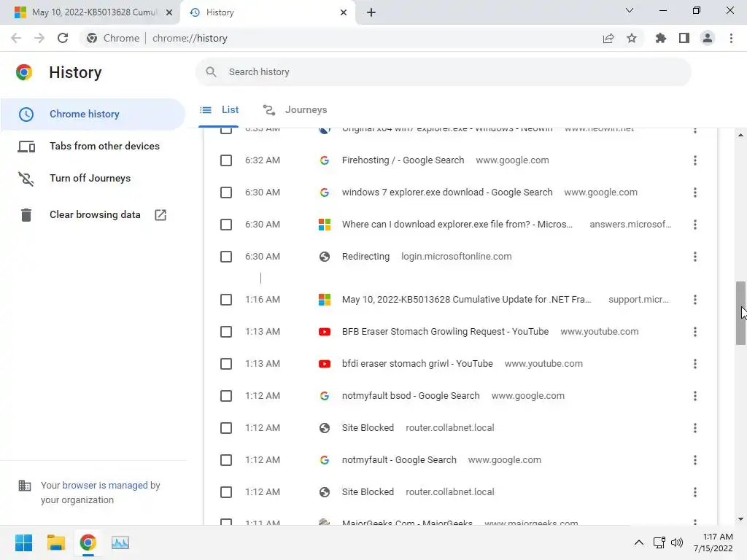747x560 pixels.
Task: Click the external link icon beside Clear browsing data
Action: pyautogui.click(x=160, y=215)
